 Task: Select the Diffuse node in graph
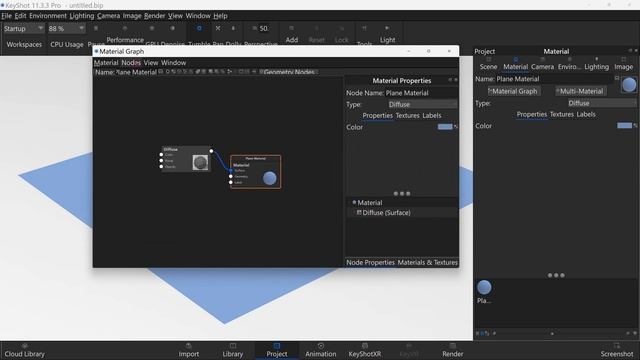tap(186, 159)
